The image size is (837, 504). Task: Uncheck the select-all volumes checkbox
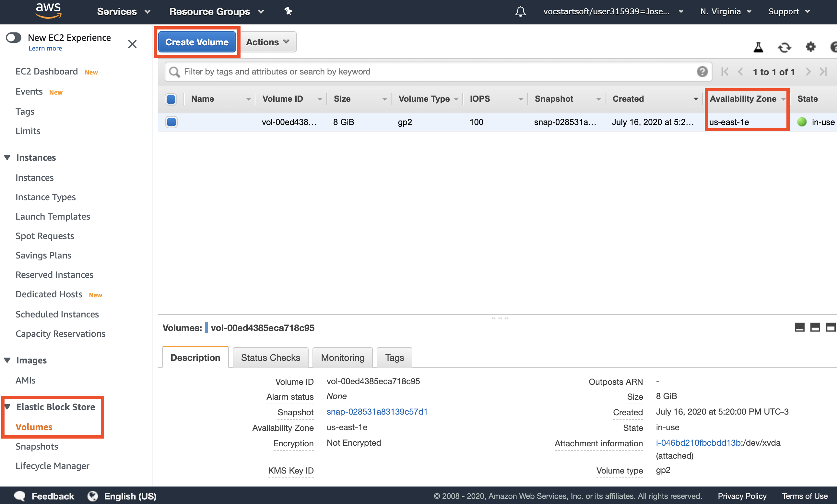[x=171, y=99]
